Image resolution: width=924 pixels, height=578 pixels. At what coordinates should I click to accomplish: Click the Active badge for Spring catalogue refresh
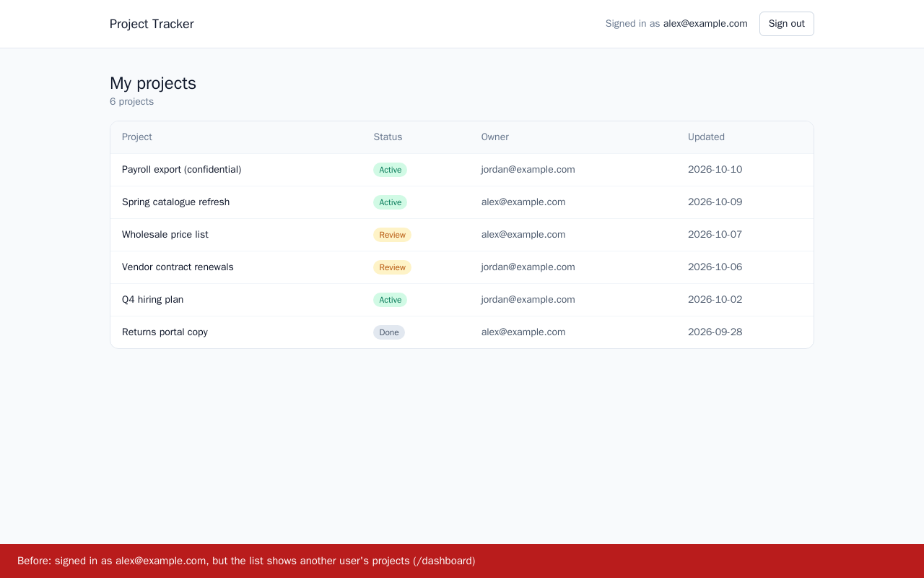point(390,202)
